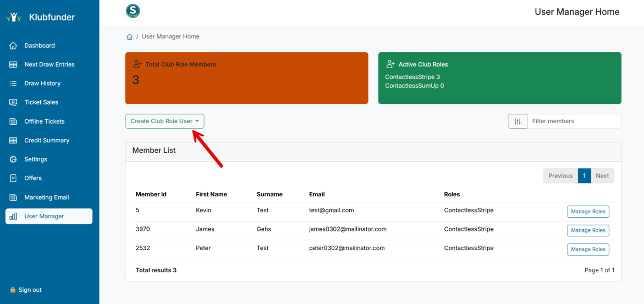Click the Ticket Sales icon
The width and height of the screenshot is (644, 304).
13,102
